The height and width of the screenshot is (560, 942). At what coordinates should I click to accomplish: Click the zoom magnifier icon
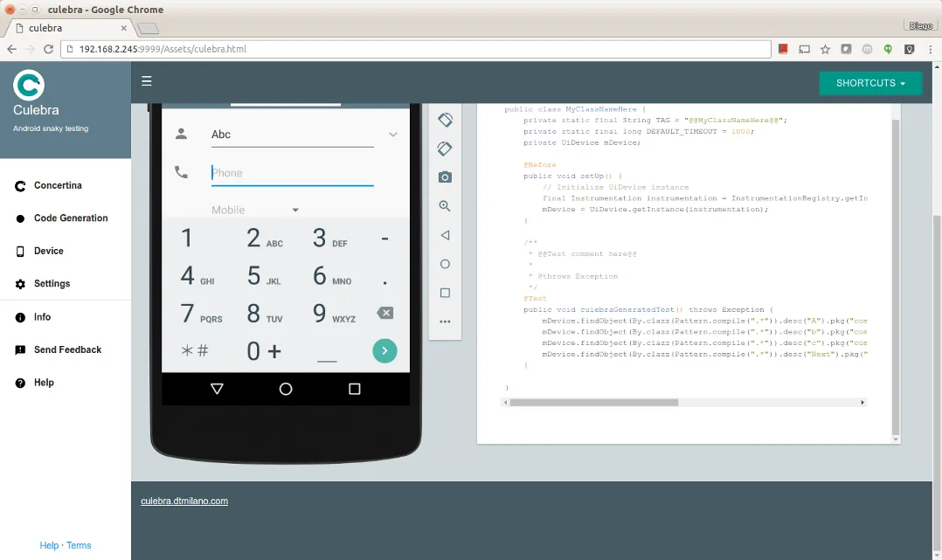445,206
